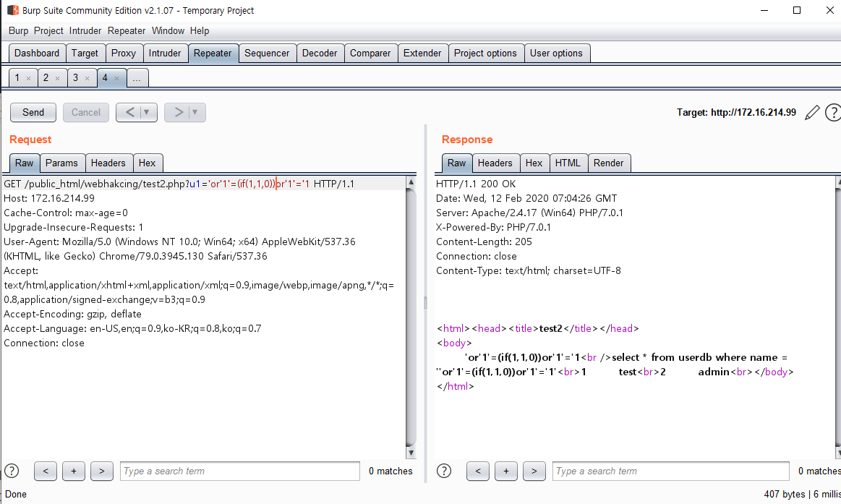Switch to the response Hex tab
841x504 pixels.
[x=534, y=163]
